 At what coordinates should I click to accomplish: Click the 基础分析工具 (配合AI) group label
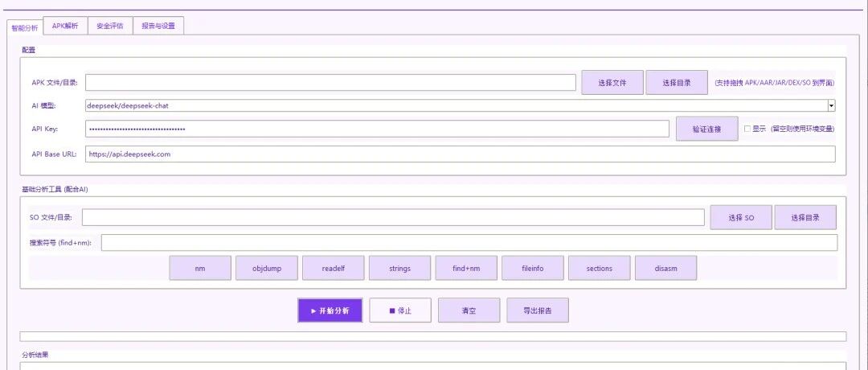coord(55,189)
